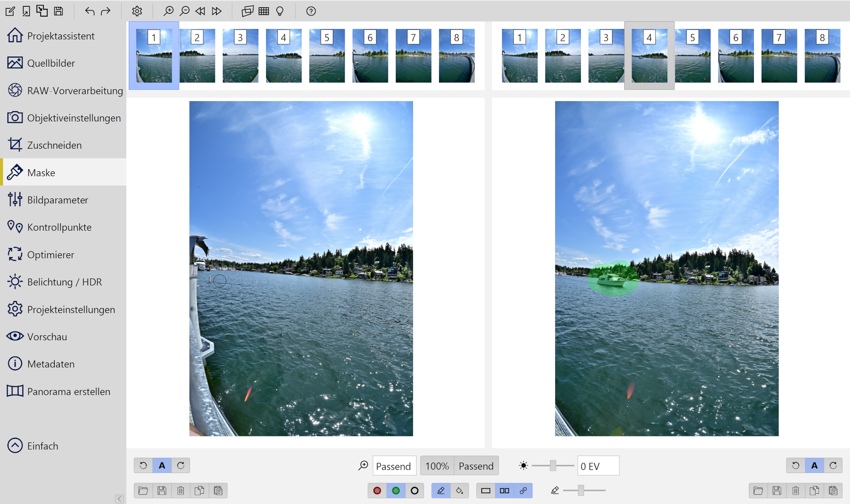
Task: Set zoom to 100%
Action: click(437, 466)
